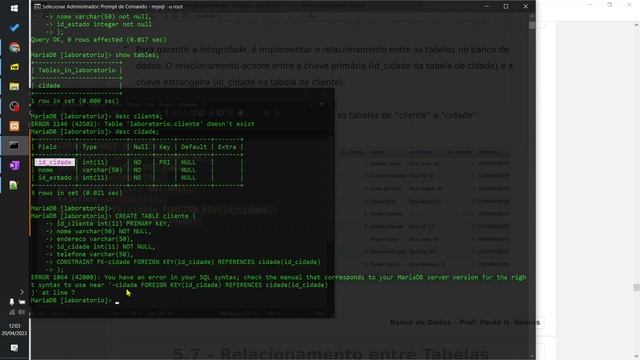Click 'Banco de Dados - Prof.' footer in document
Image resolution: width=640 pixels, height=360 pixels.
point(465,322)
